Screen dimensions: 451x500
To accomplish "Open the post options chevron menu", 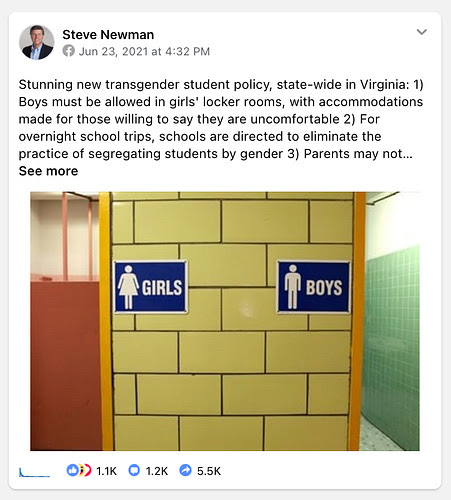I will (x=422, y=32).
